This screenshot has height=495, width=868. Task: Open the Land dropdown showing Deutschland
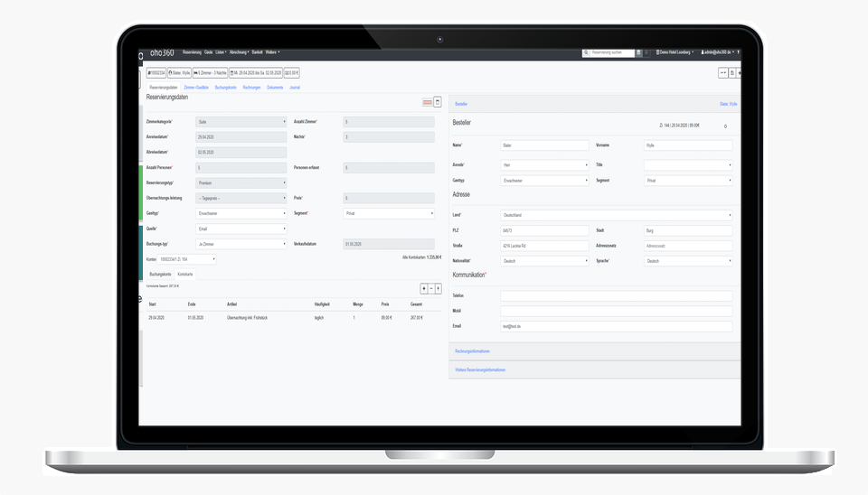(x=616, y=215)
